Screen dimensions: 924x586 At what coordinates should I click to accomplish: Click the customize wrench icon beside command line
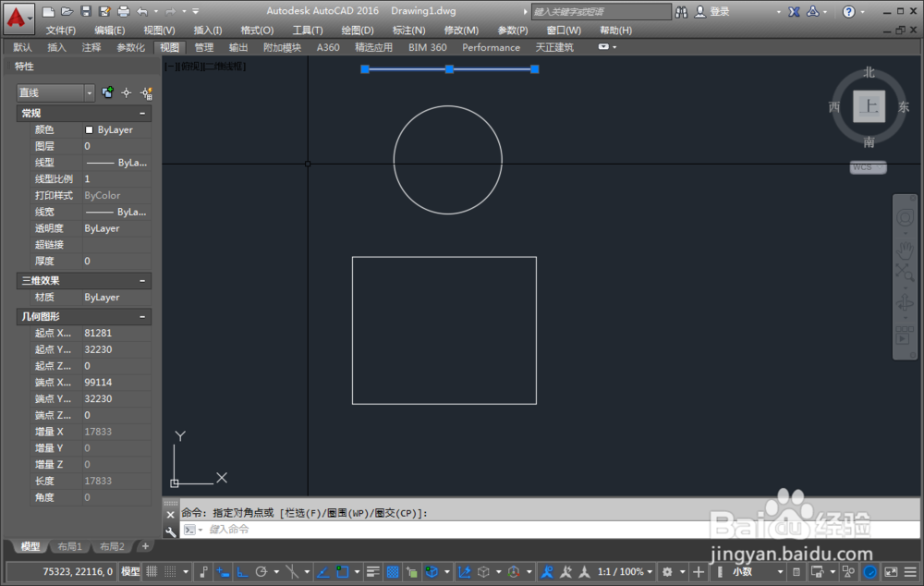[170, 531]
